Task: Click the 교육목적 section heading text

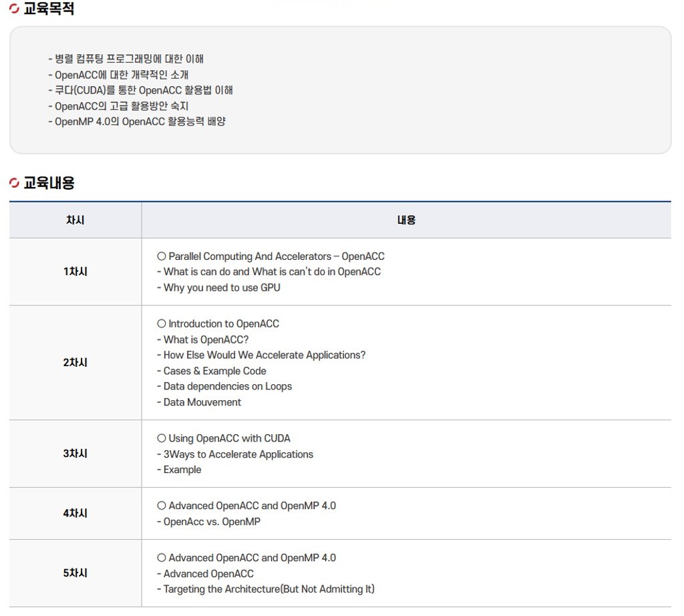Action: click(x=49, y=9)
